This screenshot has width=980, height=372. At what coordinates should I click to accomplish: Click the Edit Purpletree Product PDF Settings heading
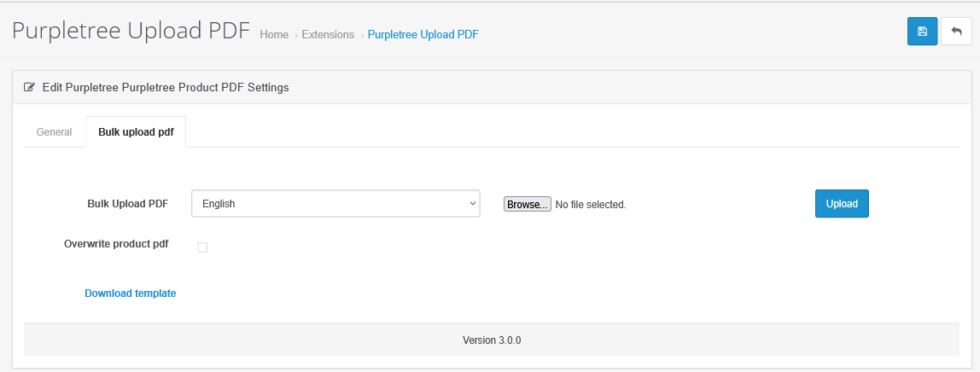pyautogui.click(x=166, y=87)
